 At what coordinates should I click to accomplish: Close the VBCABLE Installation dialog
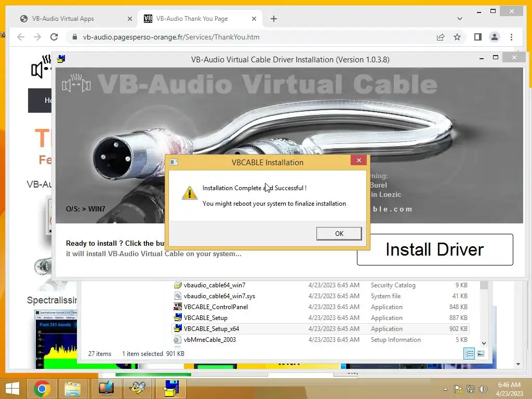[358, 160]
